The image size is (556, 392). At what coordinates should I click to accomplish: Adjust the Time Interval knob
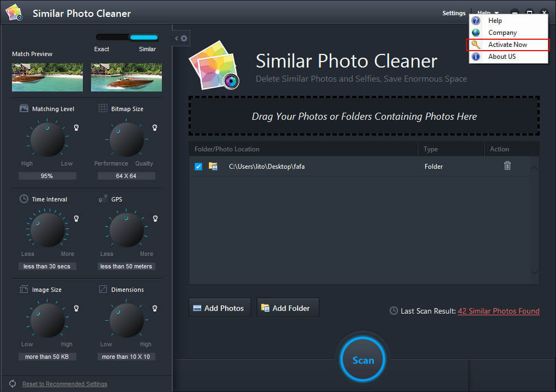click(x=47, y=230)
